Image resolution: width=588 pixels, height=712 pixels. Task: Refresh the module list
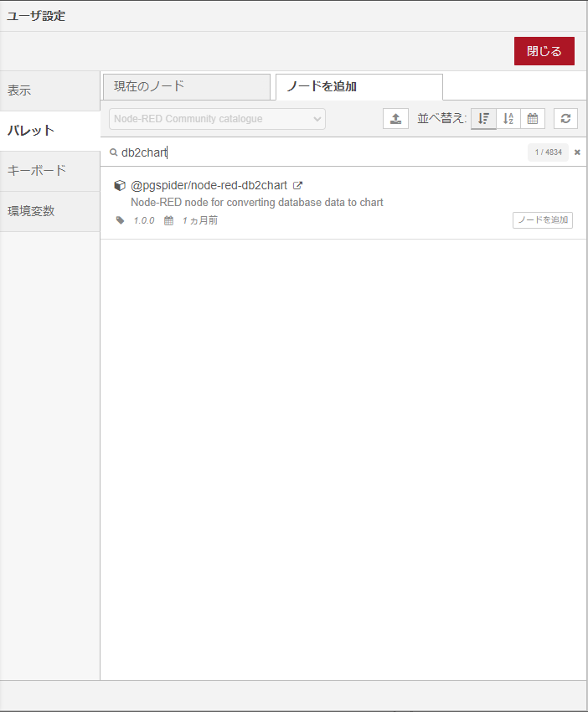pyautogui.click(x=565, y=119)
